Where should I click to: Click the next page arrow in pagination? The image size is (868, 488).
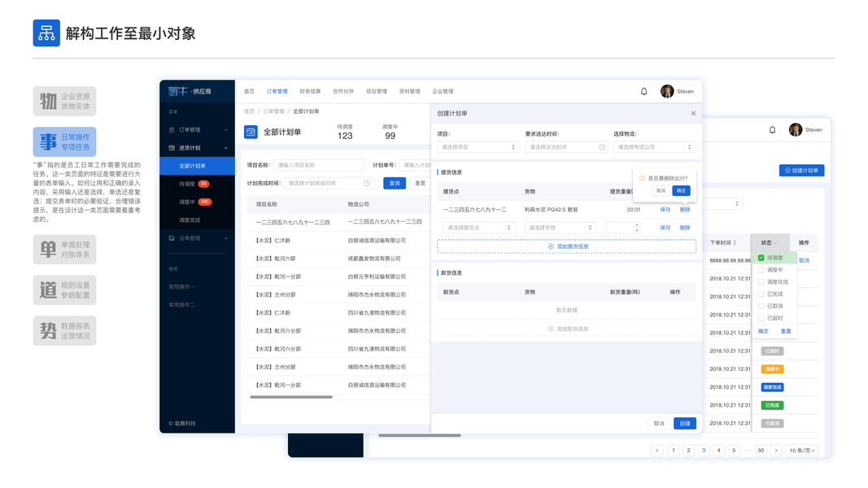[776, 451]
